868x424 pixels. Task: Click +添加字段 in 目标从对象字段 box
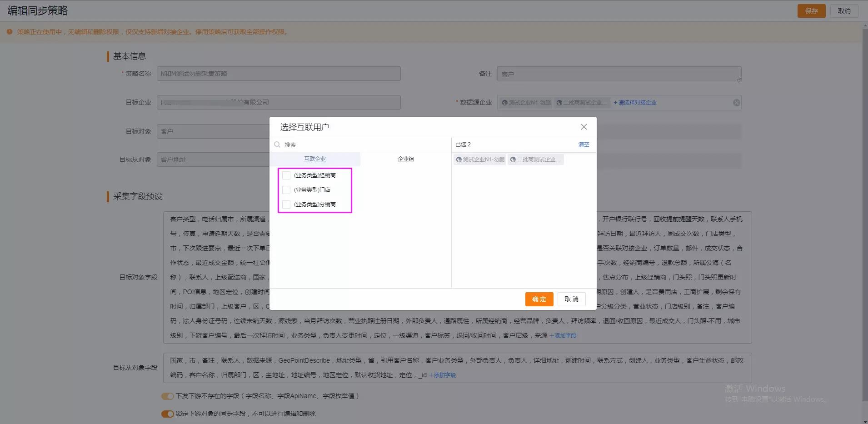pyautogui.click(x=442, y=375)
